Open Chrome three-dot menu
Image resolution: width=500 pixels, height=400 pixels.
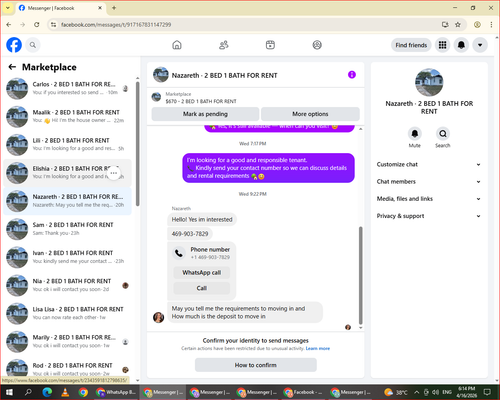[x=491, y=25]
